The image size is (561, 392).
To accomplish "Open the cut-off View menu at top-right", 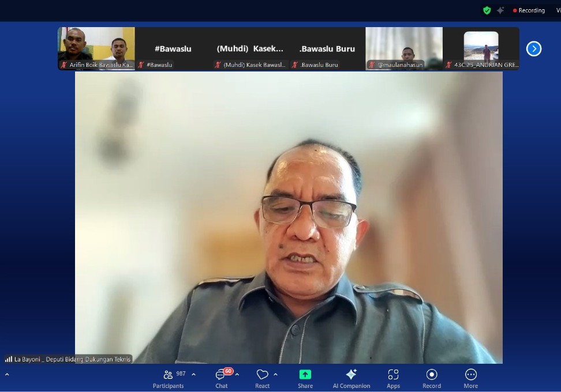I will click(x=558, y=10).
